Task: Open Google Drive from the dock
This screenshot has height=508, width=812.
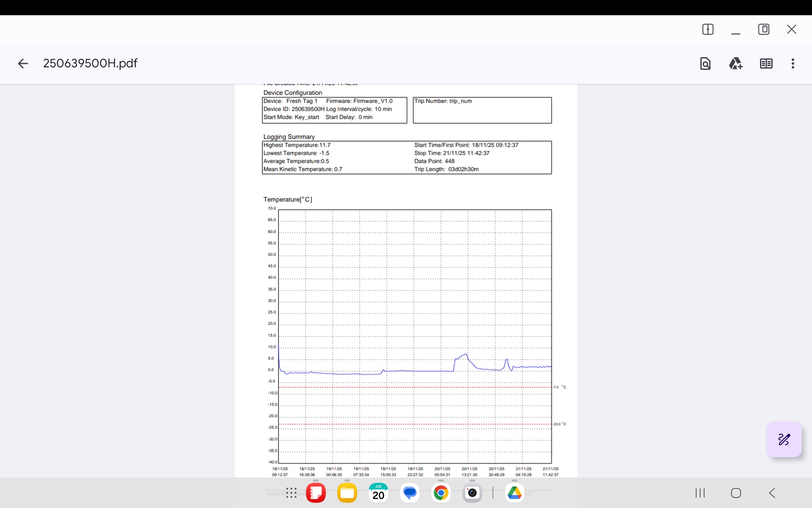Action: click(x=514, y=493)
